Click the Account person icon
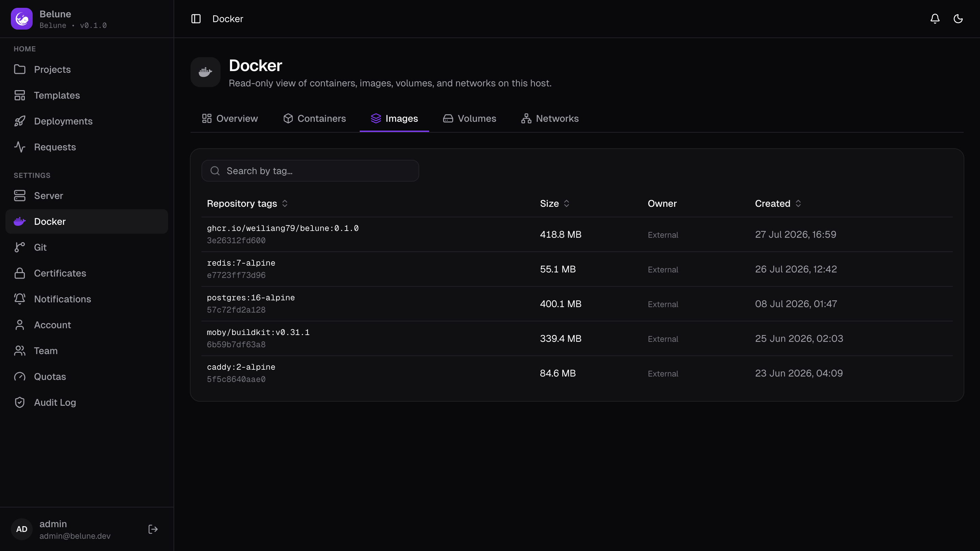980x551 pixels. click(x=20, y=325)
